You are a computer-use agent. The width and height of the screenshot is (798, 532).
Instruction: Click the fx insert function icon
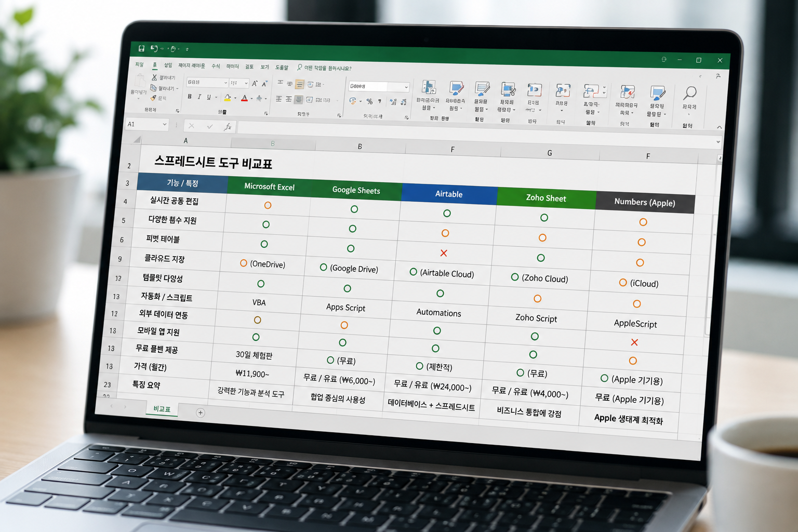pos(228,126)
